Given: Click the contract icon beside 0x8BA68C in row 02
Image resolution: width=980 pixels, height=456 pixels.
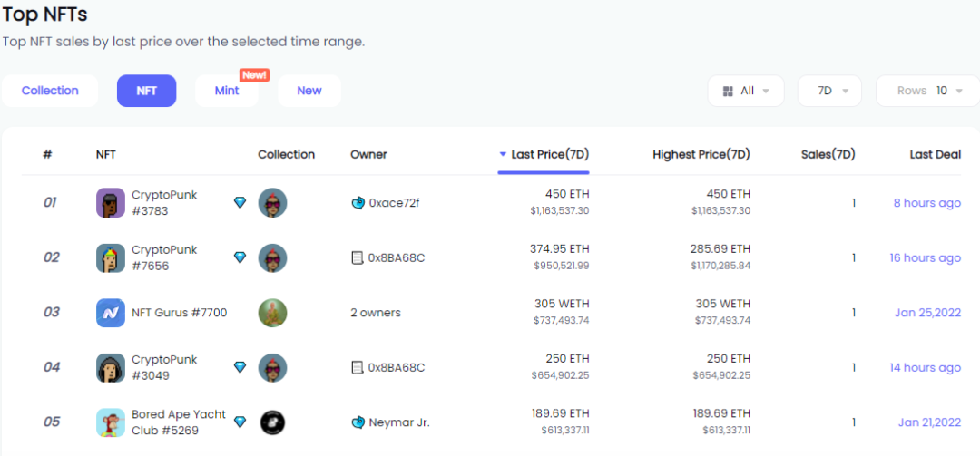Looking at the screenshot, I should (x=358, y=258).
